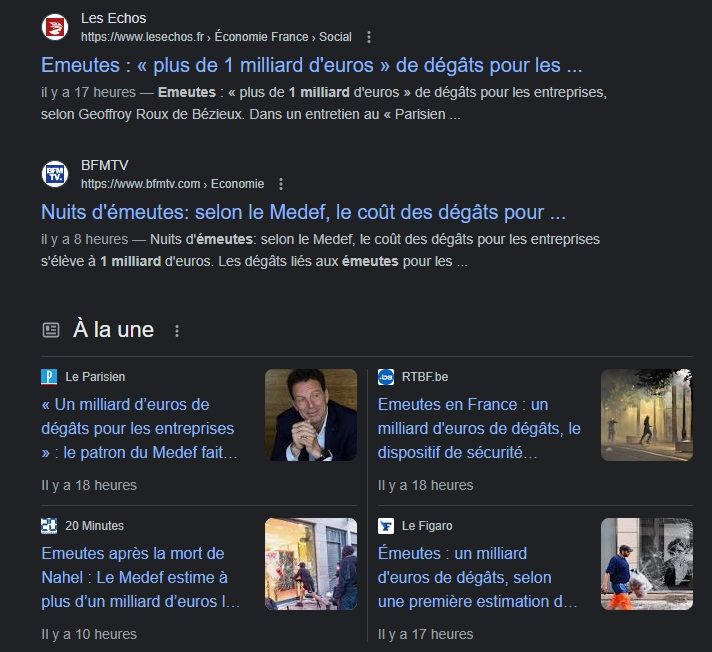This screenshot has width=712, height=652.
Task: Click the Il y a 17 heures timestamp under Le Figaro
Action: coord(425,634)
